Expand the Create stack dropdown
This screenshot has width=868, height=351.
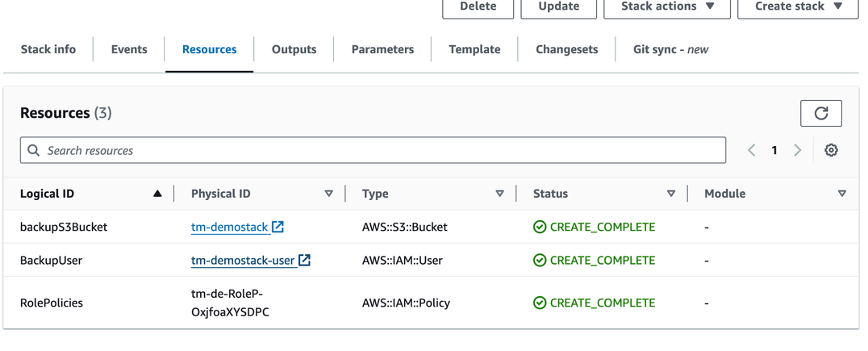click(x=798, y=6)
